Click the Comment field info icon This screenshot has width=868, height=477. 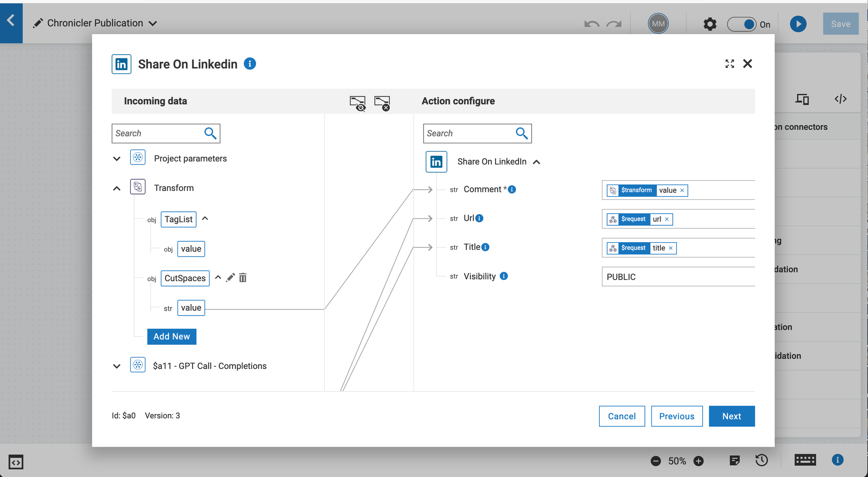pyautogui.click(x=512, y=190)
